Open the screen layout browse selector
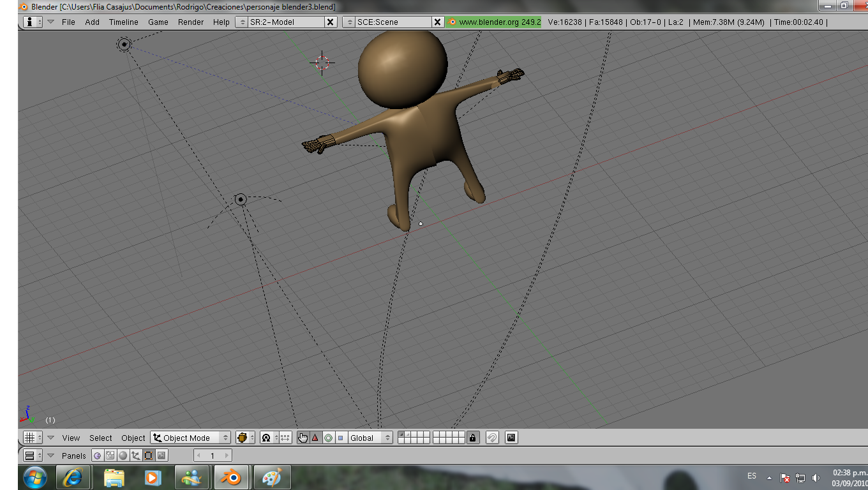Screen dimensions: 868x490 pos(242,22)
